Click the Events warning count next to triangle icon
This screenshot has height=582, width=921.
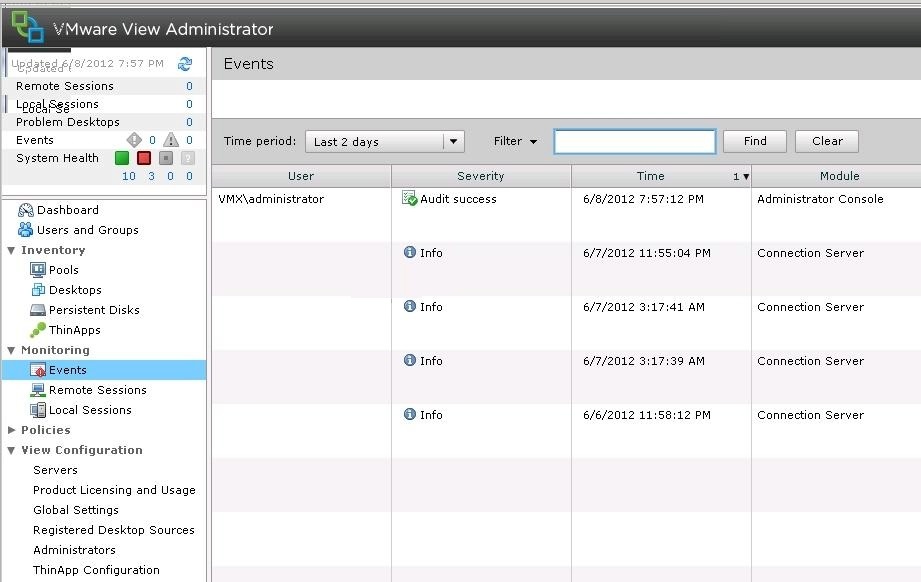coord(189,140)
